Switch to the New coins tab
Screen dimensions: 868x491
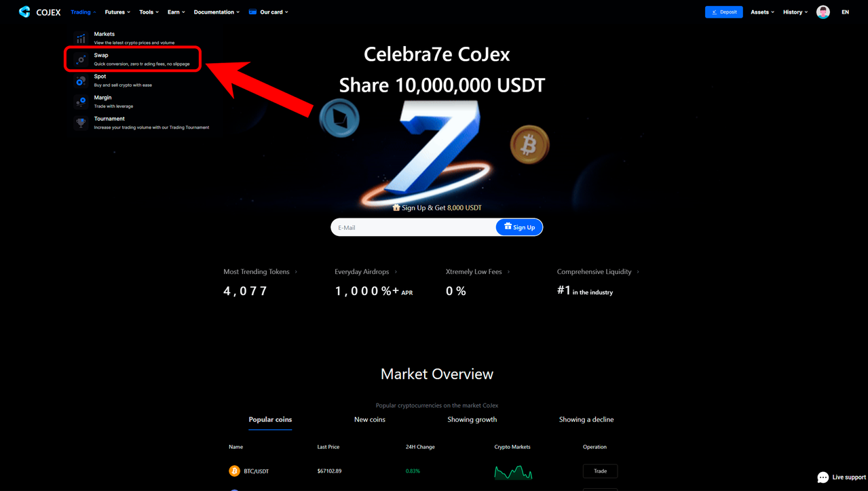pyautogui.click(x=370, y=419)
